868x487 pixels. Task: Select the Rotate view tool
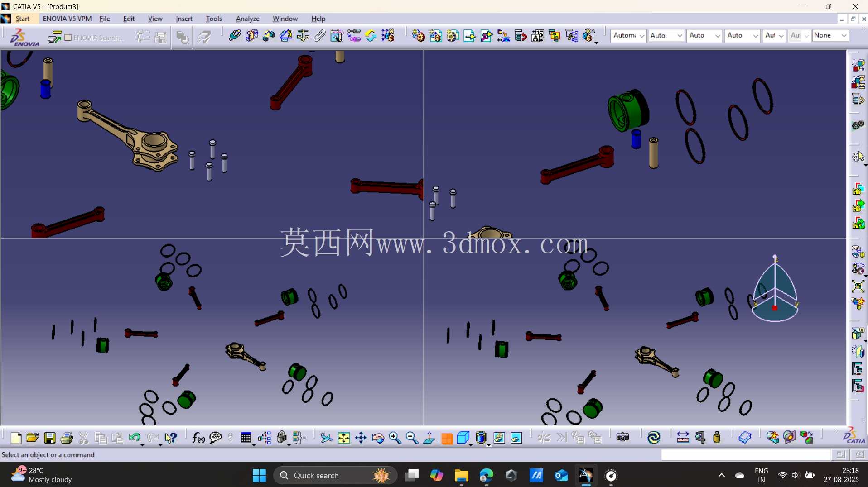[378, 438]
